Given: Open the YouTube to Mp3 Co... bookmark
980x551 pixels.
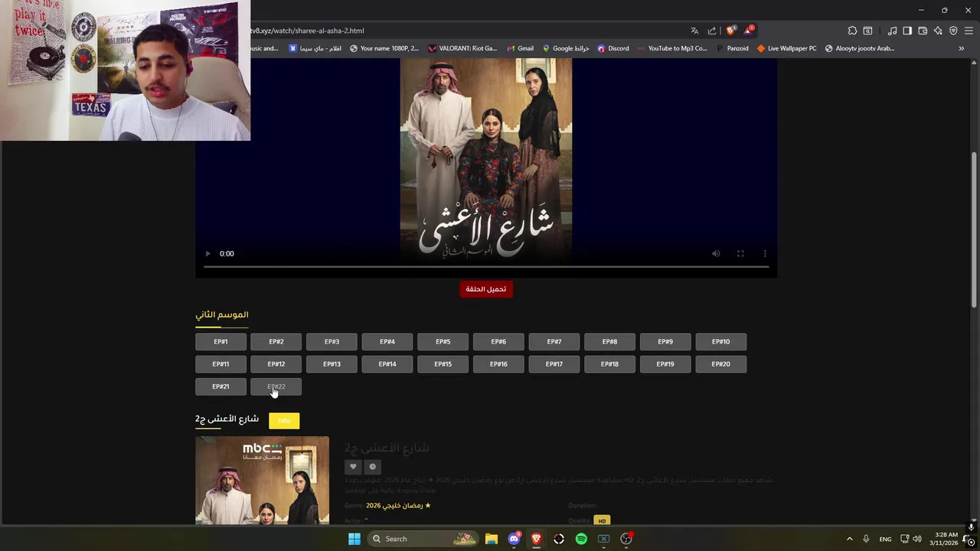Looking at the screenshot, I should [x=672, y=48].
